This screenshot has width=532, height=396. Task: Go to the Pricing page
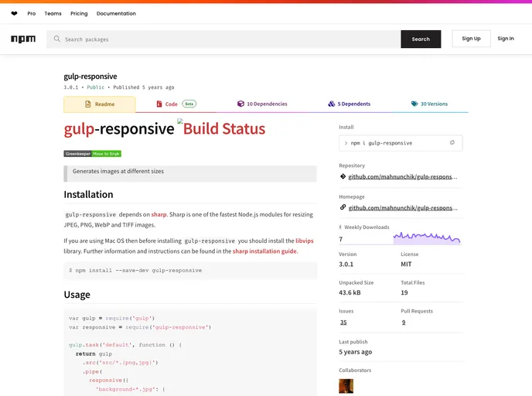79,14
